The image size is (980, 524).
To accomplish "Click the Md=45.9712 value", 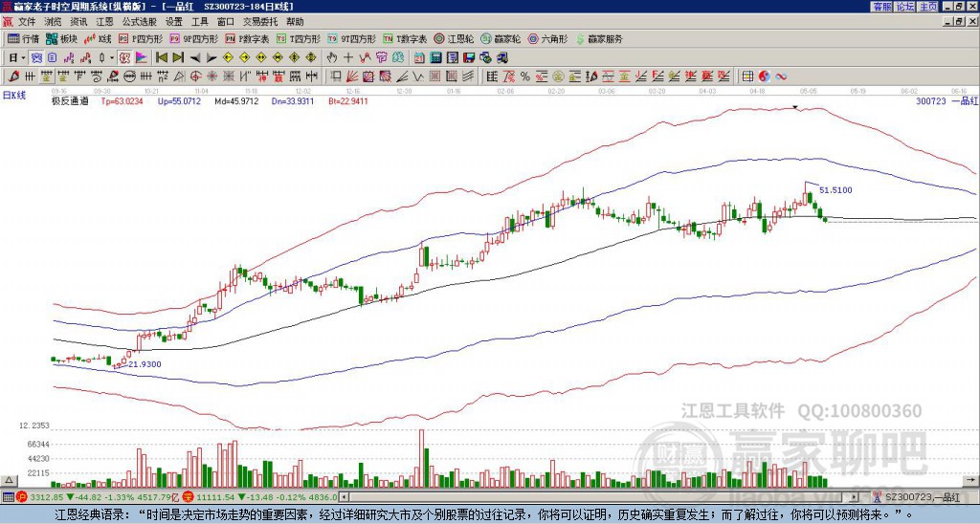I will click(236, 100).
